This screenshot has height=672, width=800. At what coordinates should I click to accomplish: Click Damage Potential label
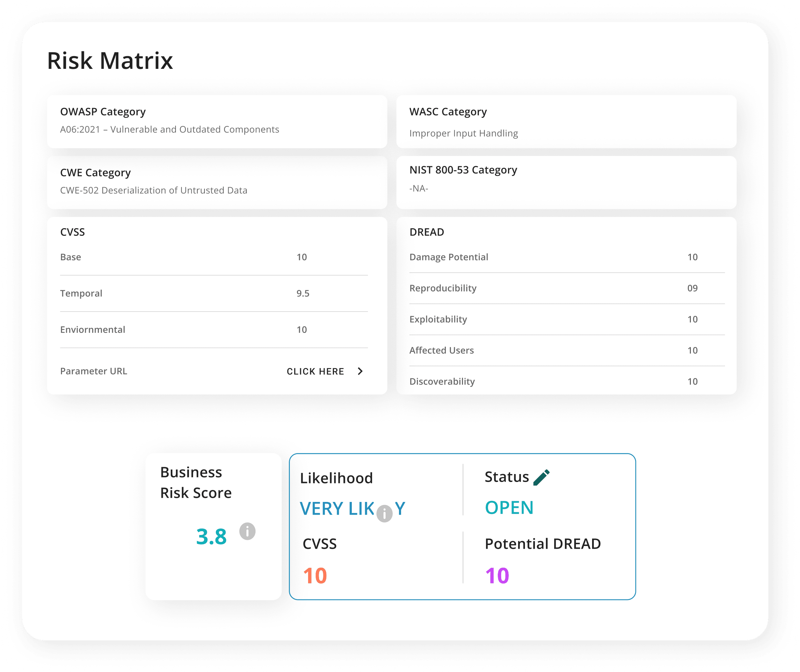(x=449, y=257)
